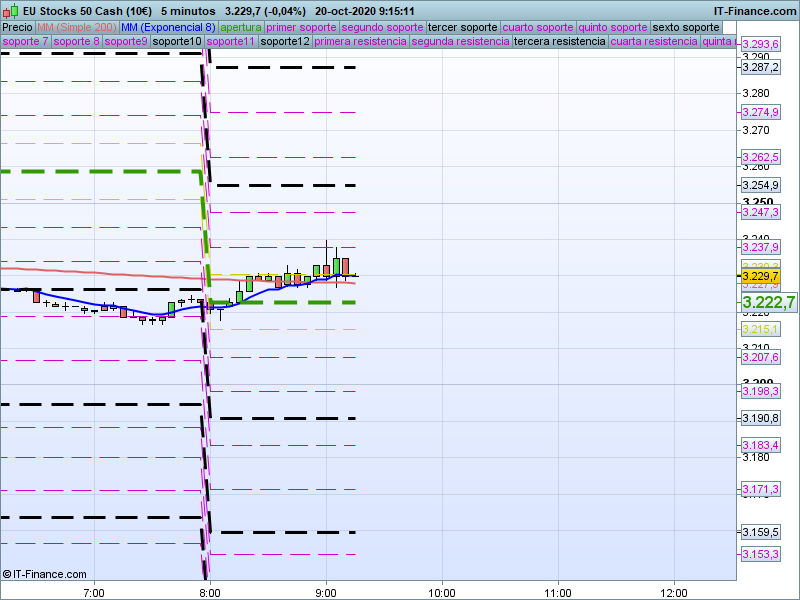Image resolution: width=800 pixels, height=600 pixels.
Task: Select the apertura indicator label
Action: point(241,28)
